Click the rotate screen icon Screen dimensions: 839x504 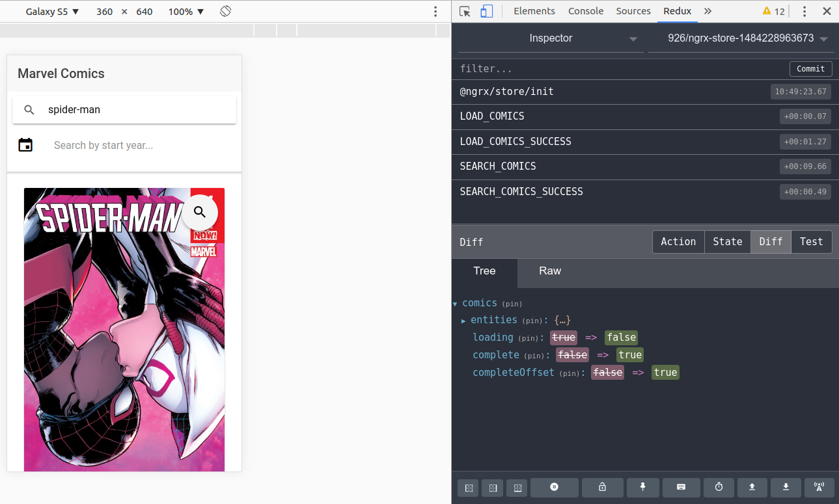[226, 12]
